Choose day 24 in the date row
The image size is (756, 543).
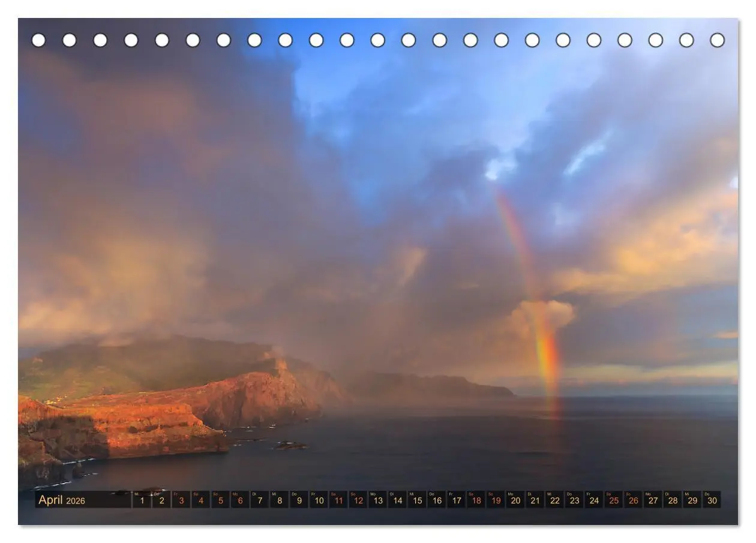(x=594, y=499)
